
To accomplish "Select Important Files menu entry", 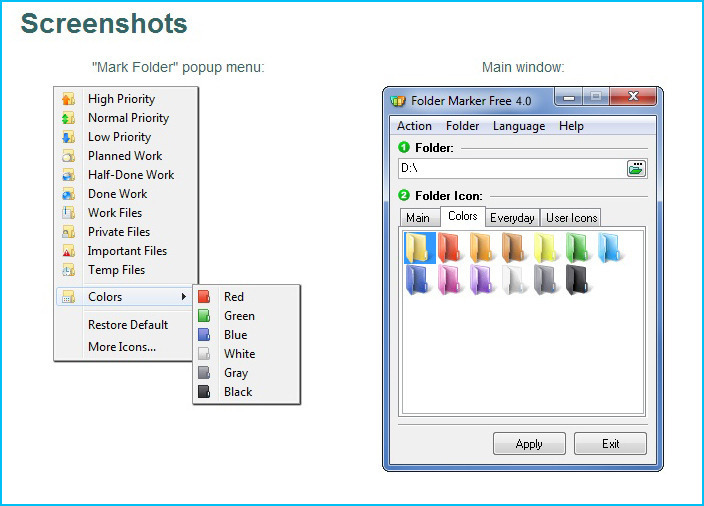I will pyautogui.click(x=127, y=251).
